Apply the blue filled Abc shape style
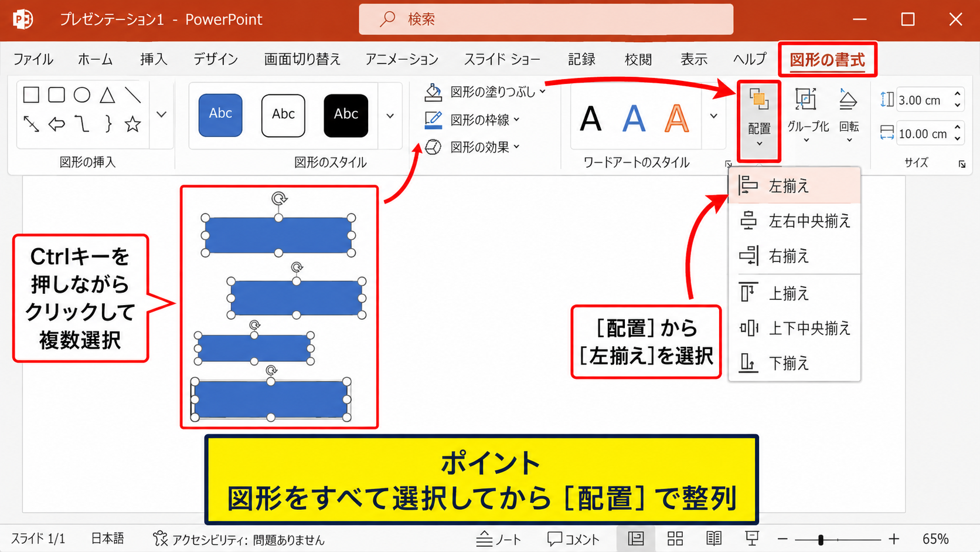The height and width of the screenshot is (552, 980). (220, 115)
